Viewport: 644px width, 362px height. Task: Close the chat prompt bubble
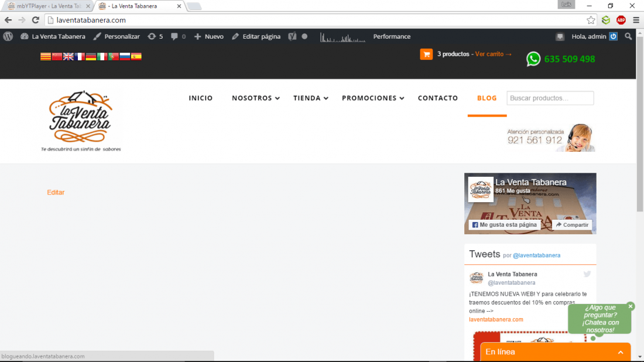pos(631,306)
